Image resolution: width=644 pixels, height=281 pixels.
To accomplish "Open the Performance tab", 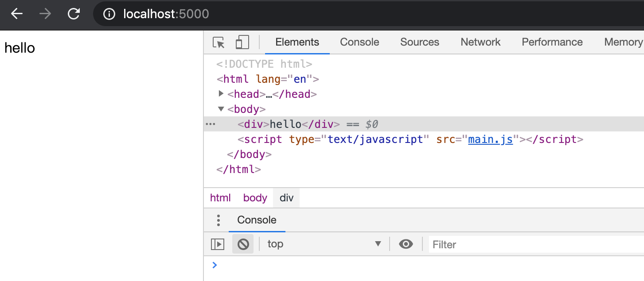I will (x=552, y=42).
